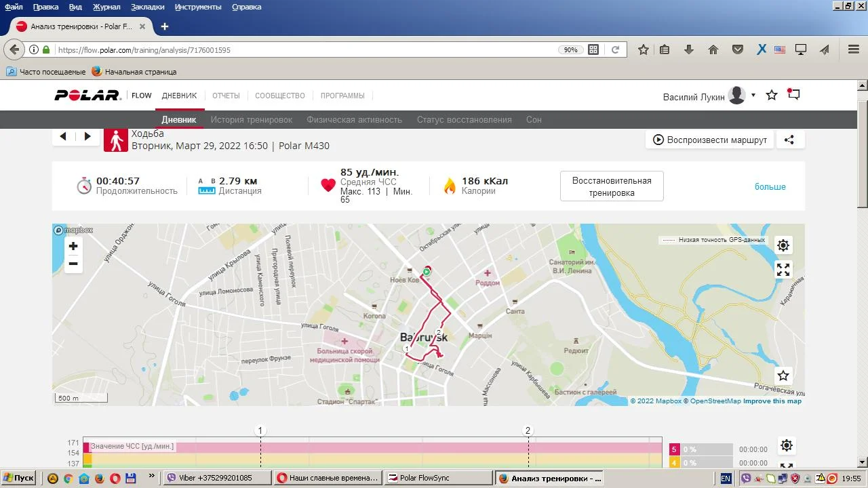The image size is (868, 488).
Task: Open the 'Отчеты' menu item
Action: click(226, 96)
